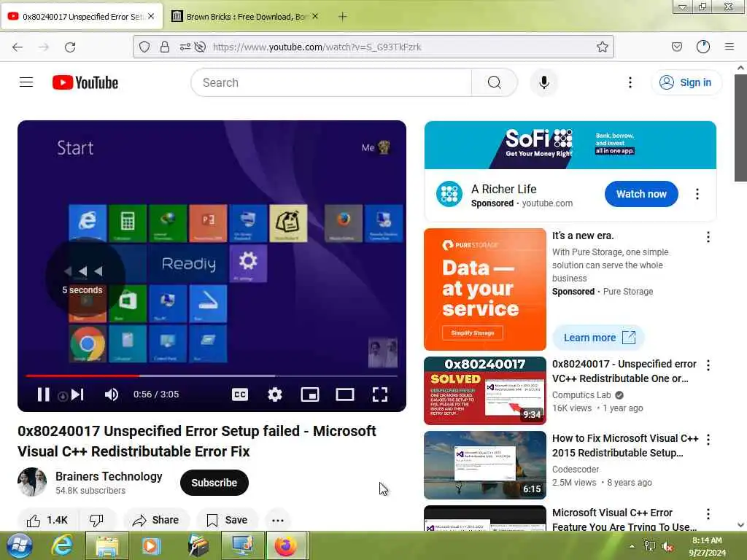Open tracking protection shield icon
Viewport: 747px width, 560px height.
click(x=144, y=47)
